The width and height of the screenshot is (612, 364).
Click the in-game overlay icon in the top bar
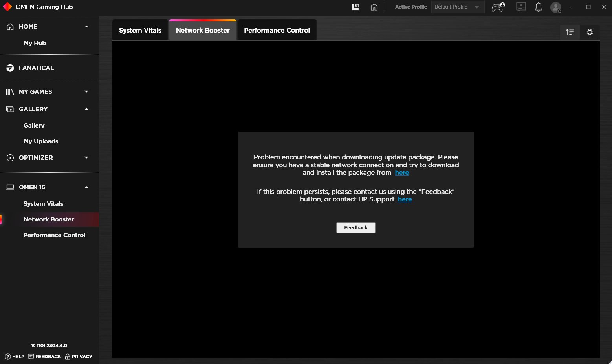355,7
